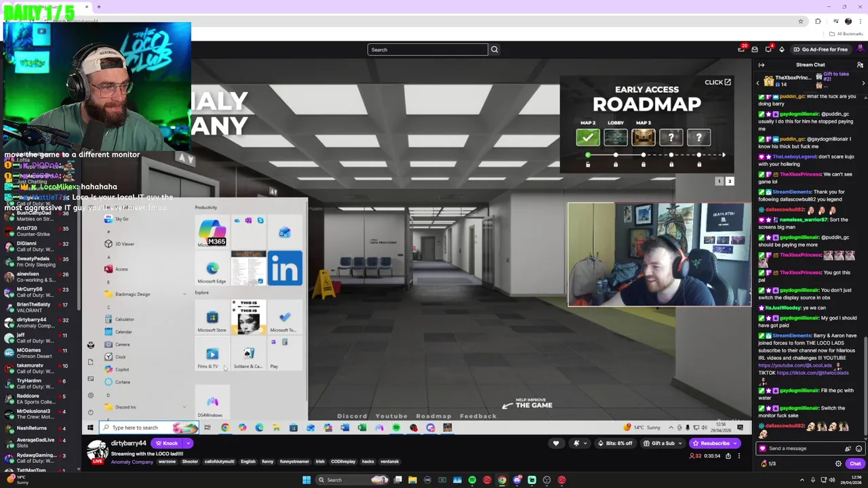The width and height of the screenshot is (868, 488).
Task: Select the verdansk tag
Action: 389,462
